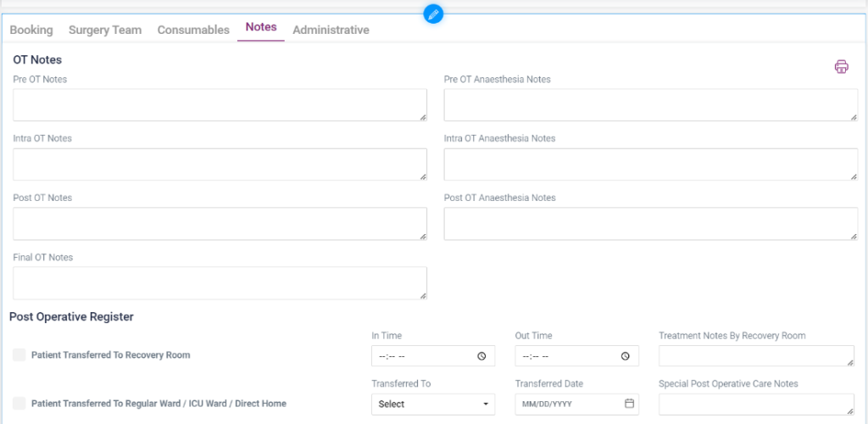The width and height of the screenshot is (868, 424).
Task: Click the Pre OT Anaesthesia Notes field
Action: tap(650, 105)
